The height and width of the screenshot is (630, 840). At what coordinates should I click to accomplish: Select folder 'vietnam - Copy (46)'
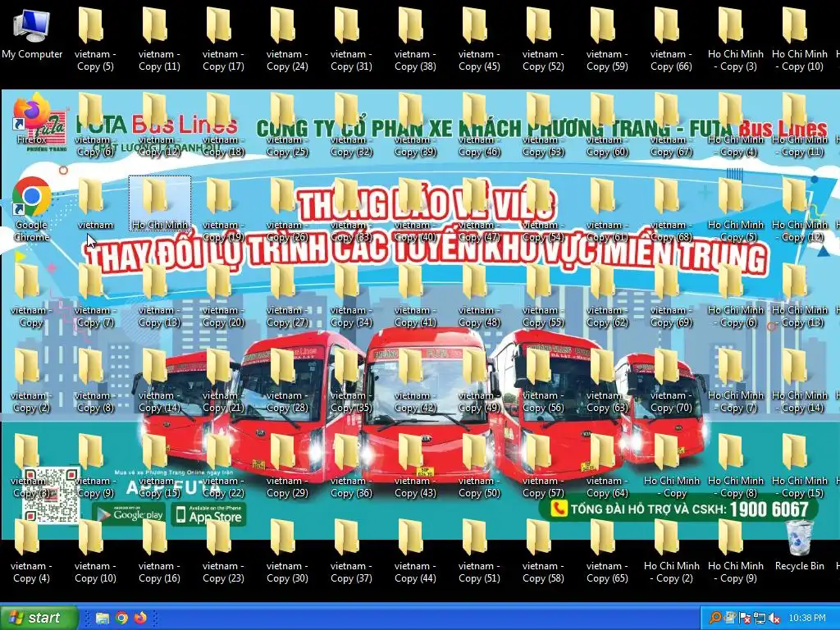[479, 126]
